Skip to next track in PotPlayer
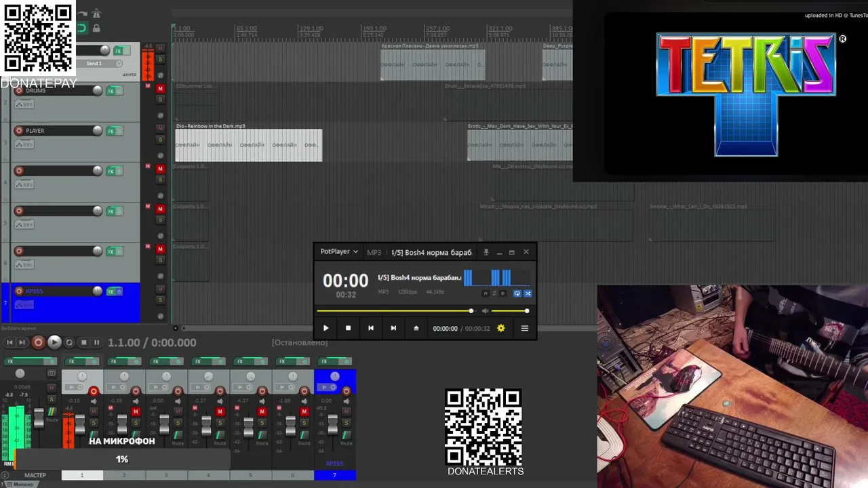The width and height of the screenshot is (868, 488). [393, 328]
